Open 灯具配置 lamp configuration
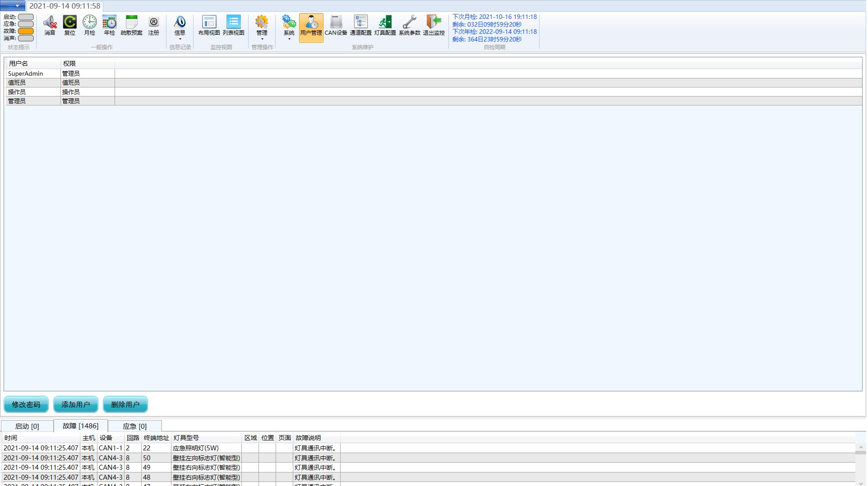This screenshot has width=868, height=486. tap(385, 25)
